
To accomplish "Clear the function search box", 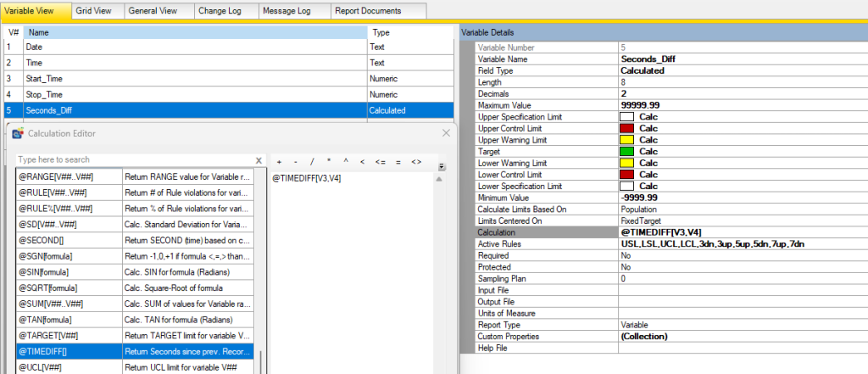I will coord(259,160).
